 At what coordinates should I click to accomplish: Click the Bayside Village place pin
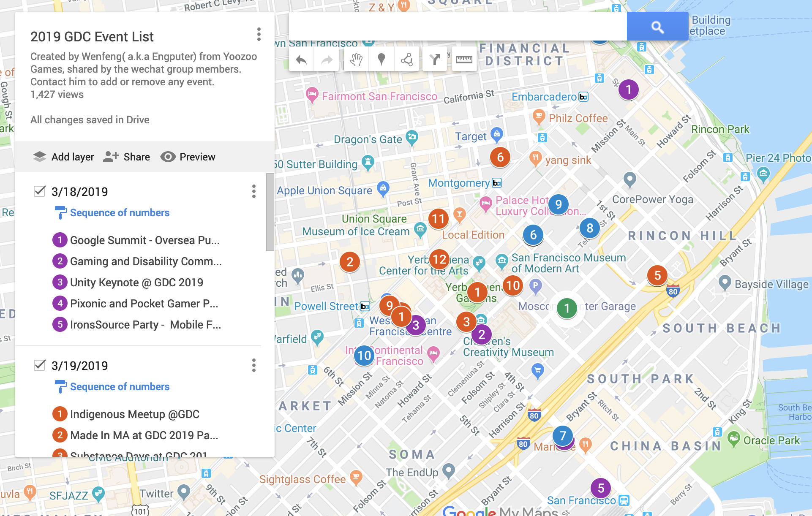click(725, 283)
